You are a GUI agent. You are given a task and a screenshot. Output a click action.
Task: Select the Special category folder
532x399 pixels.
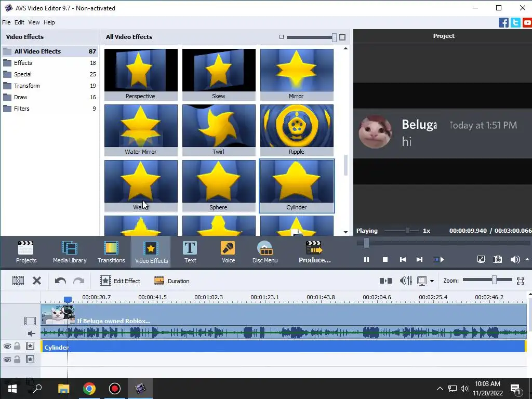(x=50, y=74)
